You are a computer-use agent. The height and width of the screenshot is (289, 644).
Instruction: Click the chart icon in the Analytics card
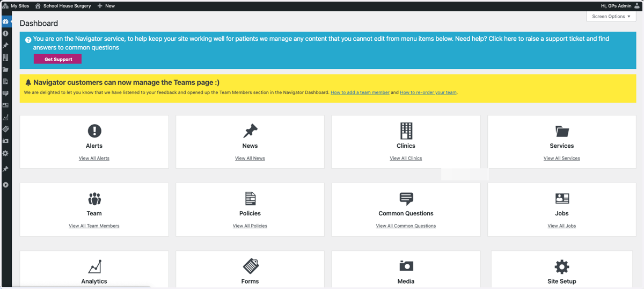[x=94, y=266]
